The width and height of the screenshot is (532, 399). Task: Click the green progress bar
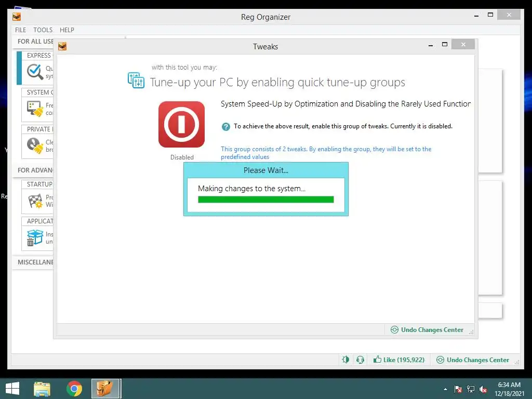(265, 199)
